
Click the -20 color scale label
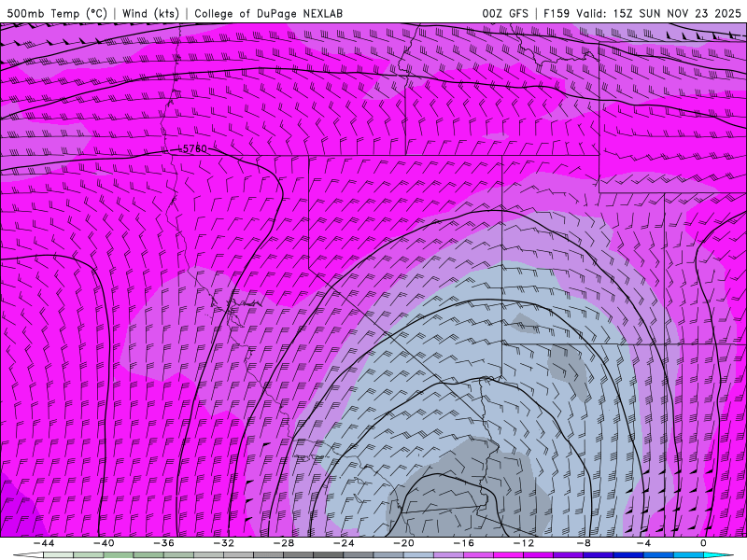pyautogui.click(x=403, y=543)
